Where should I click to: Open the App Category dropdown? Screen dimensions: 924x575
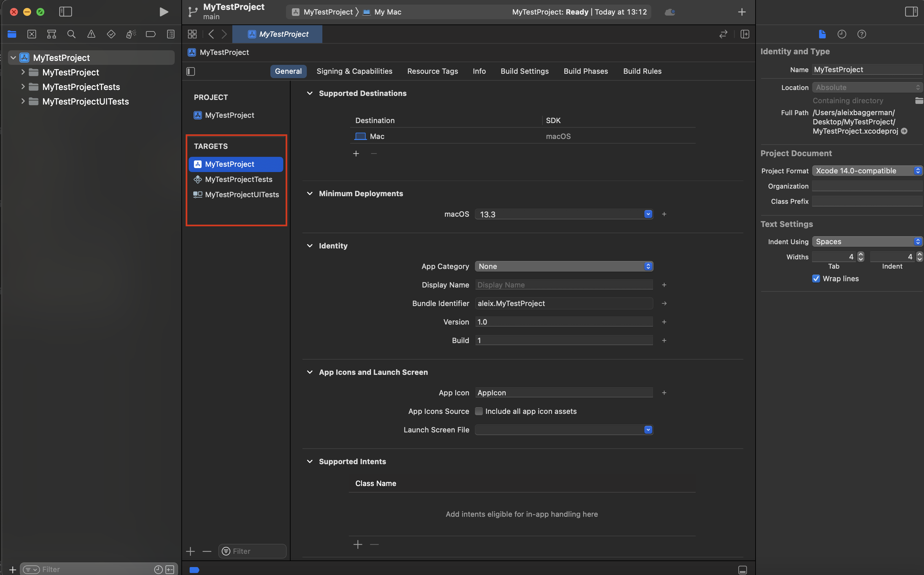(564, 266)
